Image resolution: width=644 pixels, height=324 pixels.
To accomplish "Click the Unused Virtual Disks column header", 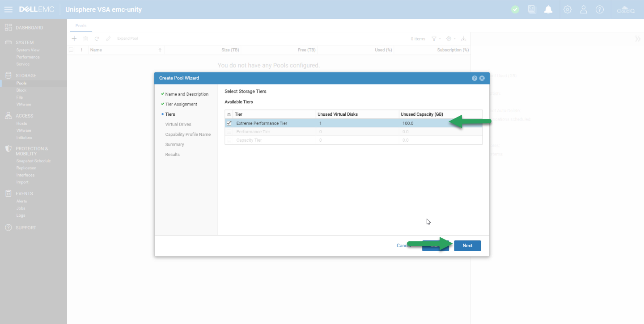I will click(357, 114).
